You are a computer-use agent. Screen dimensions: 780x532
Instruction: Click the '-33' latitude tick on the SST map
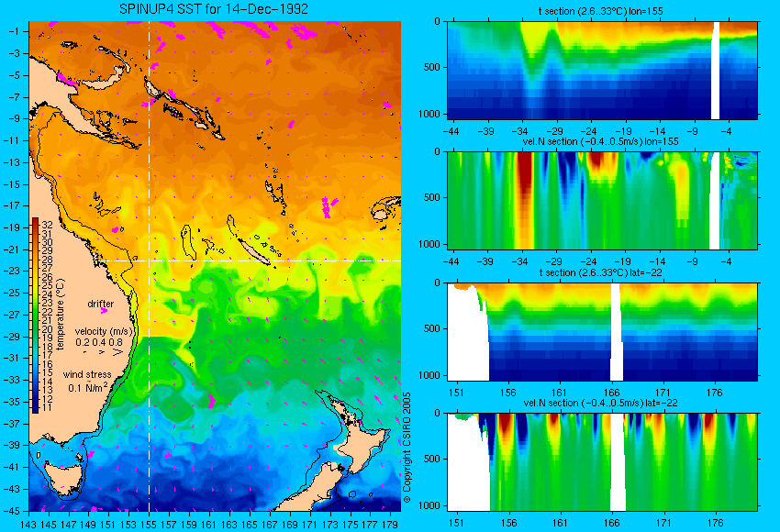11,380
